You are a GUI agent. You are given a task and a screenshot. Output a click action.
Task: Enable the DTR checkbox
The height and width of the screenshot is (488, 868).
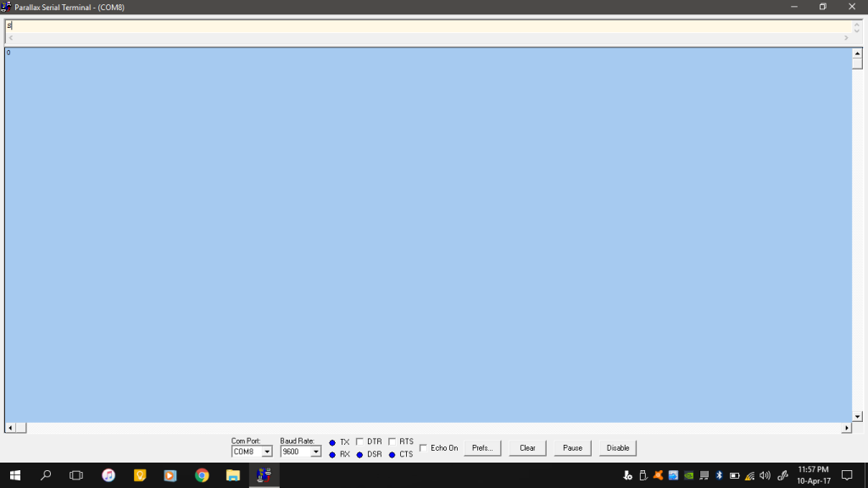[359, 441]
